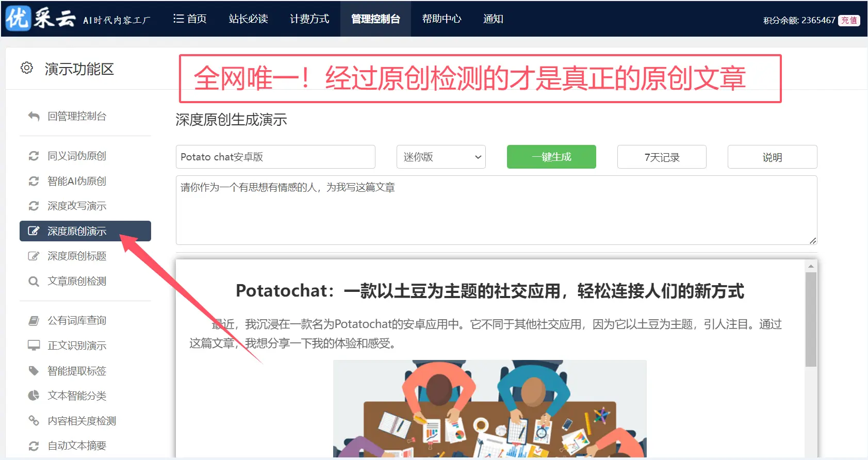Open 帮助中心 in the top navigation
868x460 pixels.
click(441, 19)
